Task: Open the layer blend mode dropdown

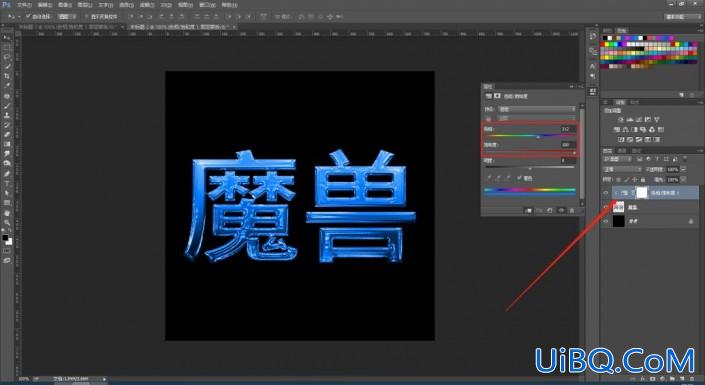Action: 622,169
